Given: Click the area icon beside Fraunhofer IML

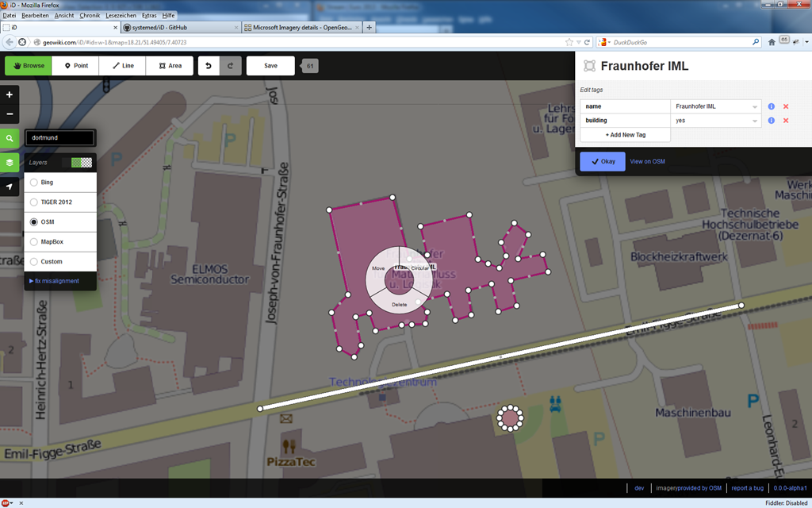Looking at the screenshot, I should click(589, 66).
